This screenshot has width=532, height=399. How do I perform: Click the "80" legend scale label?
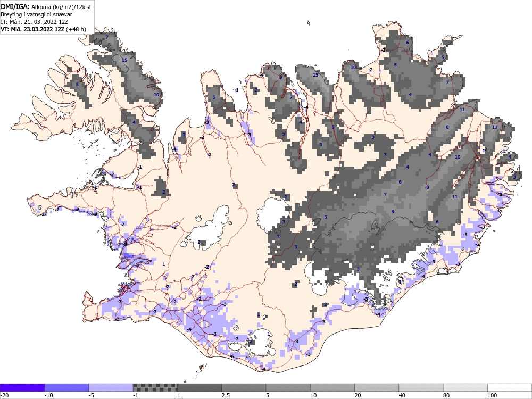click(x=447, y=395)
